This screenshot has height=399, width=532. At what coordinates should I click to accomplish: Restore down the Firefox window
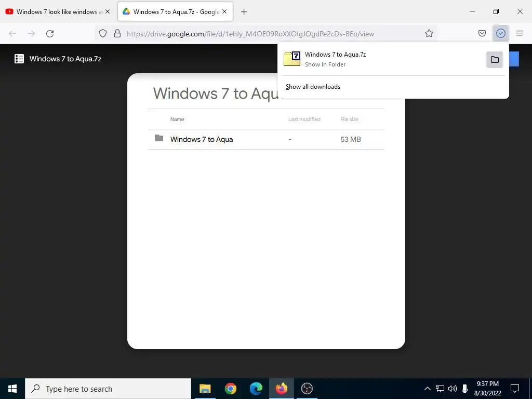[496, 11]
